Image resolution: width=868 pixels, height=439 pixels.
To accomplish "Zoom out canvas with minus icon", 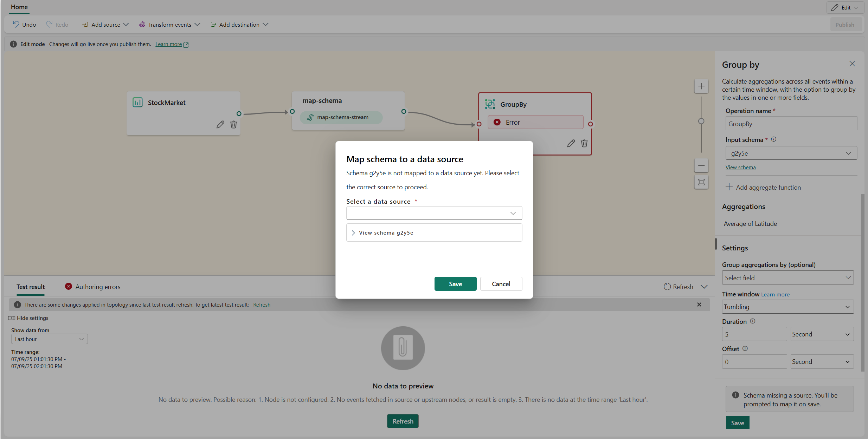I will [701, 165].
